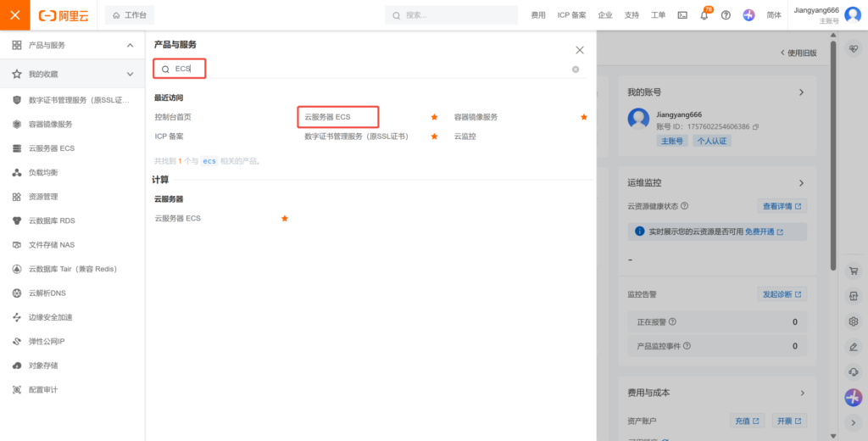Viewport: 868px width, 441px height.
Task: Open 费用 menu in top navigation
Action: (x=538, y=15)
